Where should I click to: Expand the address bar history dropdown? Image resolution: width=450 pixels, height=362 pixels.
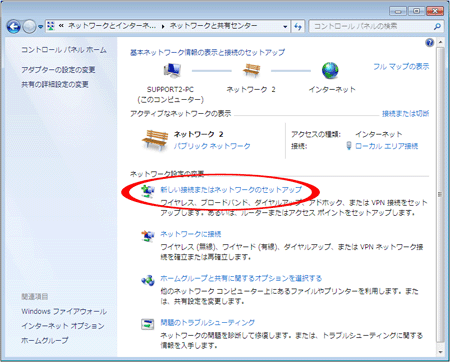tap(285, 27)
